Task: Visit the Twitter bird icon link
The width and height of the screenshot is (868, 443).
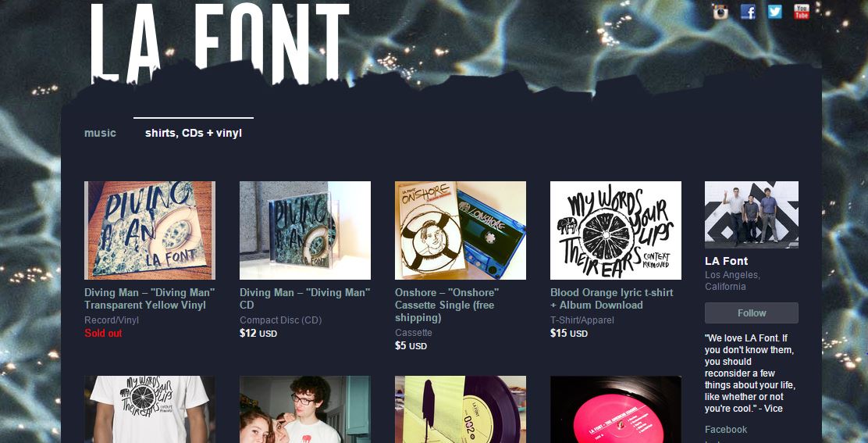Action: pyautogui.click(x=774, y=12)
